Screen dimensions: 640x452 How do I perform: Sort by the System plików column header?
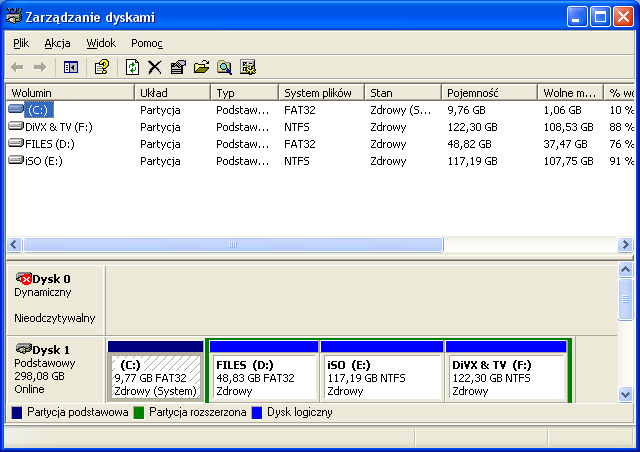tap(321, 93)
